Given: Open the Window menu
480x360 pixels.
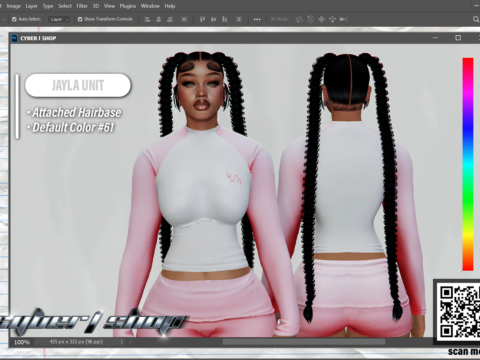Looking at the screenshot, I should [150, 6].
